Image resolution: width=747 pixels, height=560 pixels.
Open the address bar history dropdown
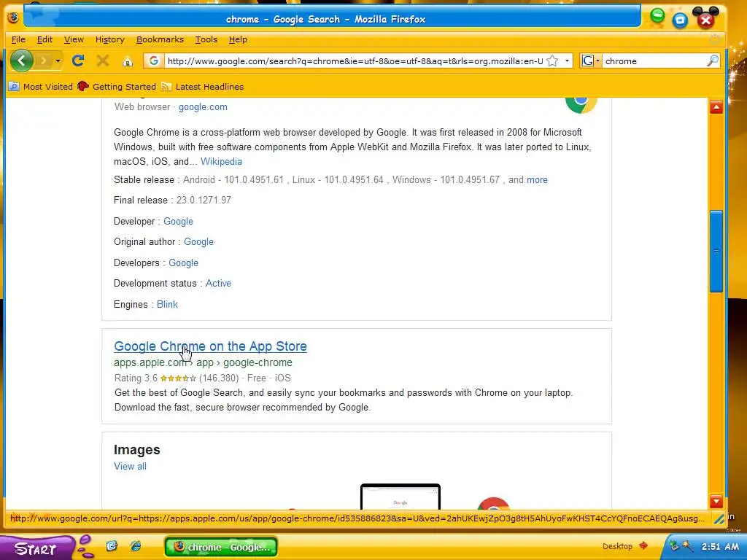click(567, 61)
